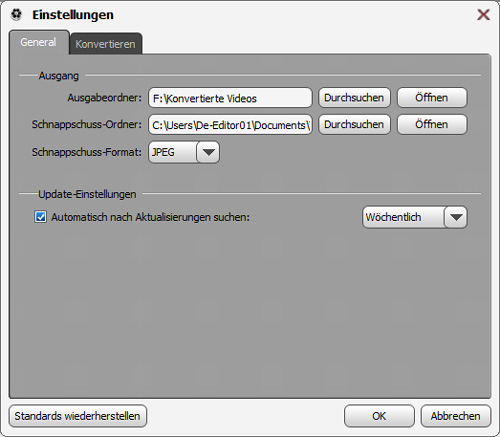Click the Einstellungen title bar text
500x437 pixels.
(73, 15)
